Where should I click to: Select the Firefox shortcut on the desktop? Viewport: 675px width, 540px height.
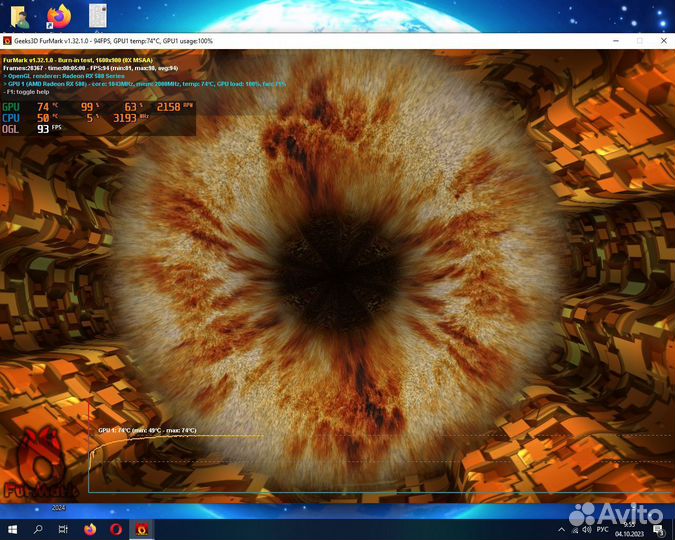59,15
